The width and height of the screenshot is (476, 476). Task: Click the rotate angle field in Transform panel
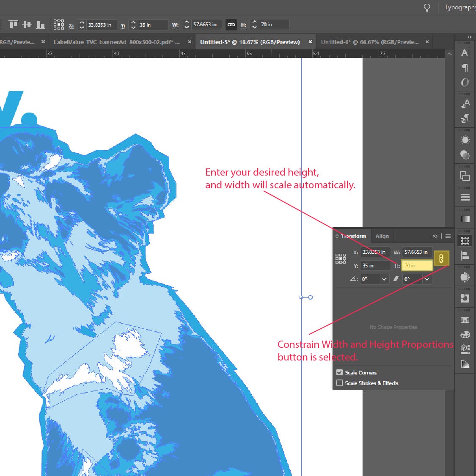tap(370, 279)
